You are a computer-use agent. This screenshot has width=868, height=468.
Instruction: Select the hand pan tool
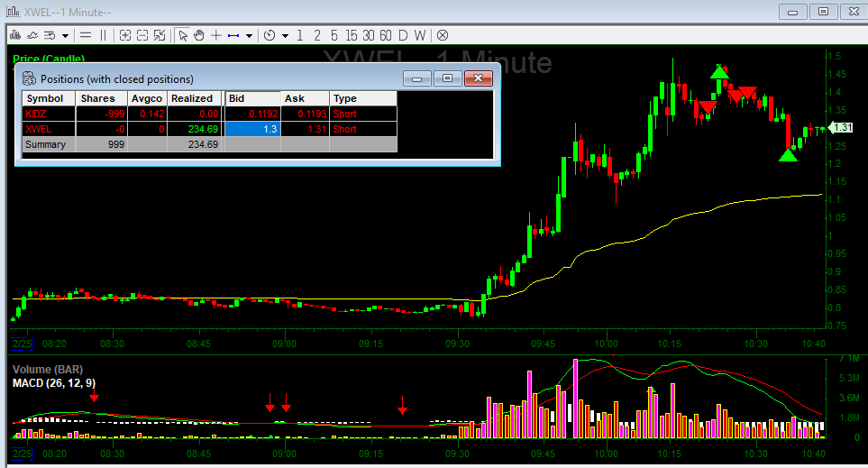coord(199,35)
